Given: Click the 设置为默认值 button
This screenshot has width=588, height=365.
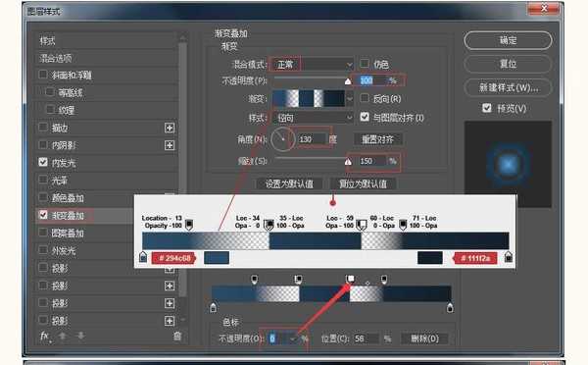Looking at the screenshot, I should (289, 183).
